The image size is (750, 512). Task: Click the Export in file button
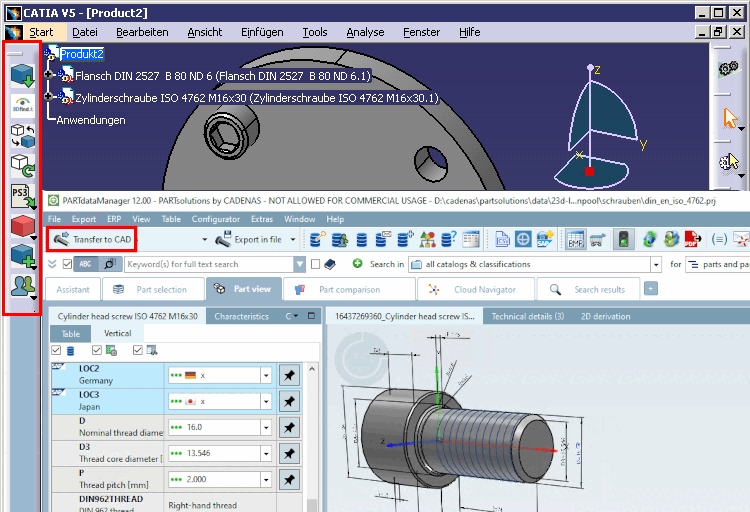[257, 239]
